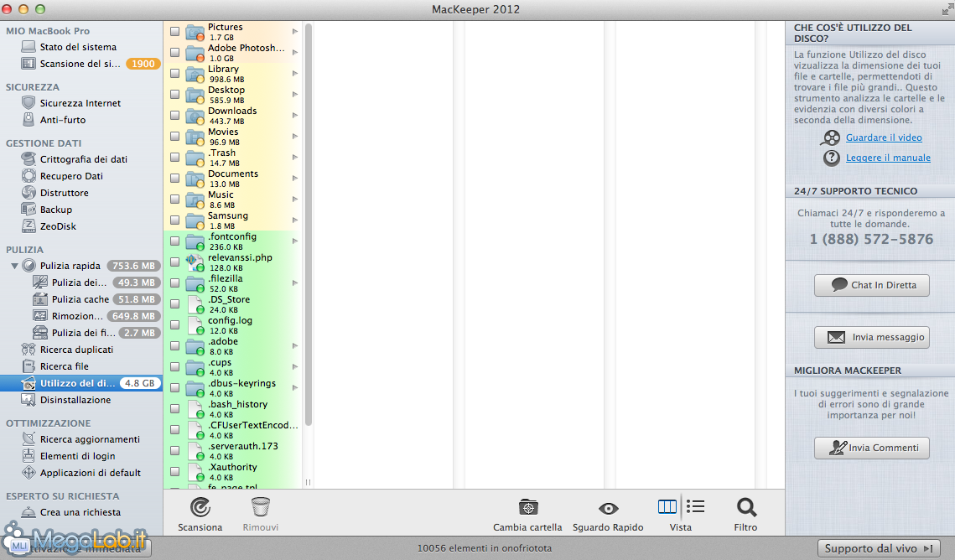Check the Desktop folder checkbox
This screenshot has height=560, width=955.
[x=174, y=95]
